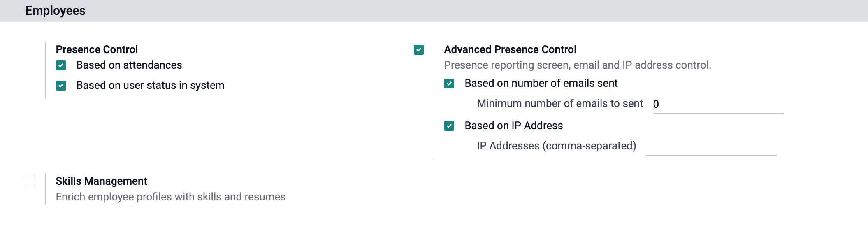Viewport: 868px width, 228px height.
Task: Select the Skills Management heading
Action: pos(101,181)
